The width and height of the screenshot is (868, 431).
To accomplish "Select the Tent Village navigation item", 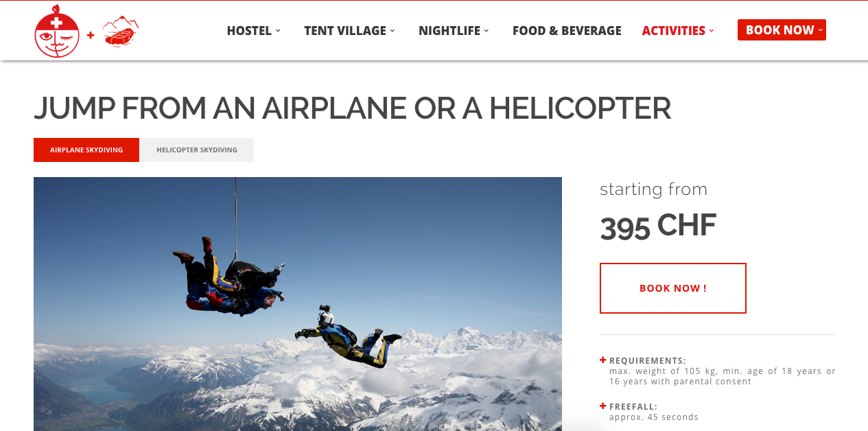I will [x=345, y=30].
